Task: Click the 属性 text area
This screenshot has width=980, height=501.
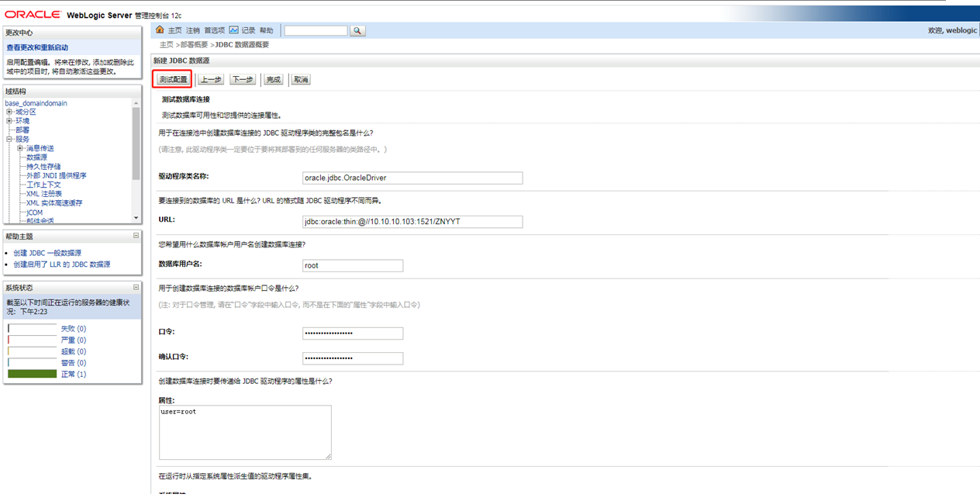Action: (x=245, y=432)
